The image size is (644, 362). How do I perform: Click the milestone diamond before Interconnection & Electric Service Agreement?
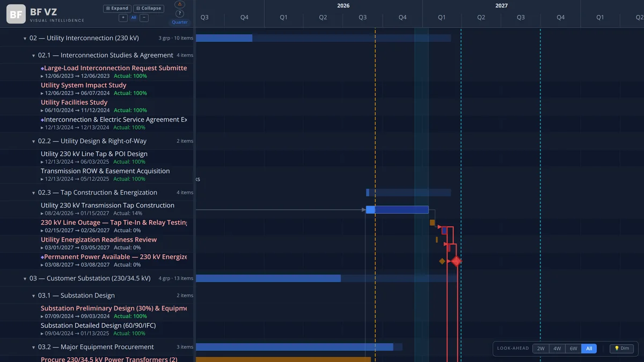point(42,120)
